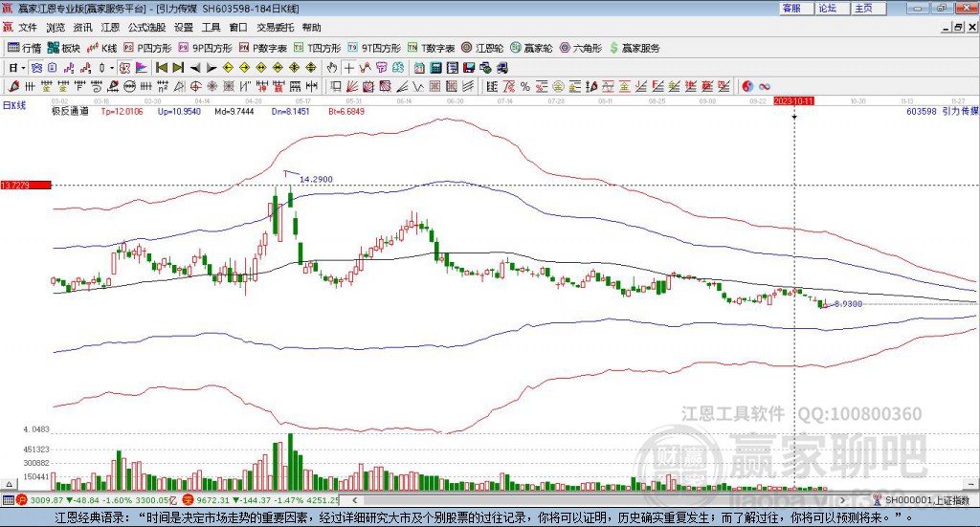980x527 pixels.
Task: Click the save floppy disk icon
Action: point(469,68)
